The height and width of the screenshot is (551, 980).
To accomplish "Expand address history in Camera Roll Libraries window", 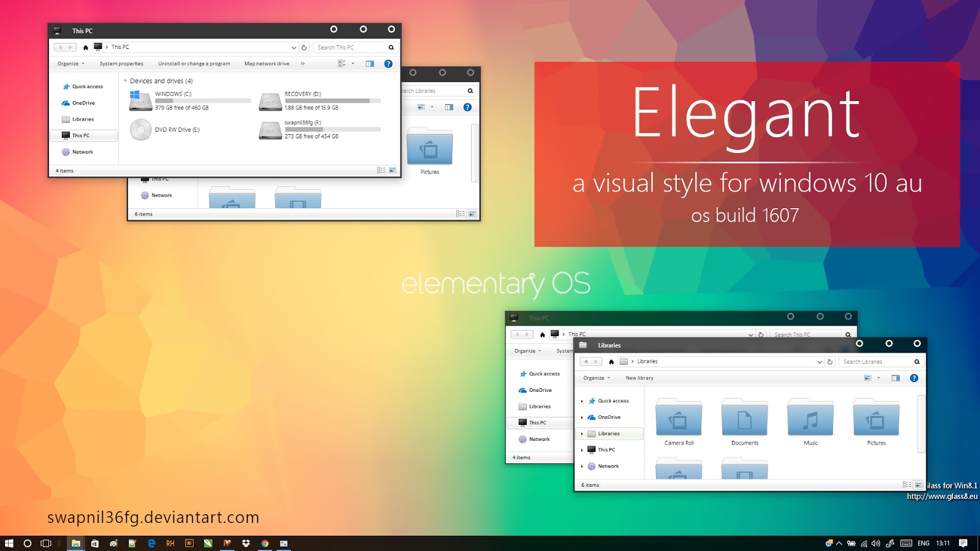I will [x=820, y=362].
